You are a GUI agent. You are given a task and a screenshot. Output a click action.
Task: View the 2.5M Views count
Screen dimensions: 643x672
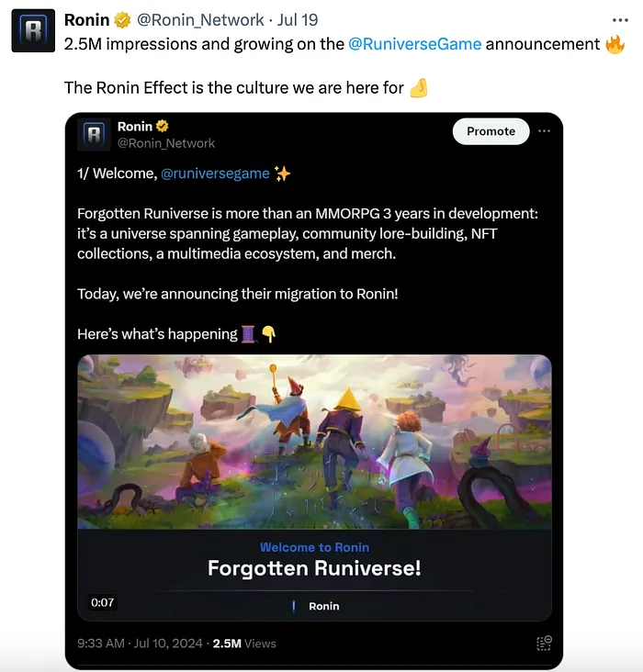click(244, 644)
